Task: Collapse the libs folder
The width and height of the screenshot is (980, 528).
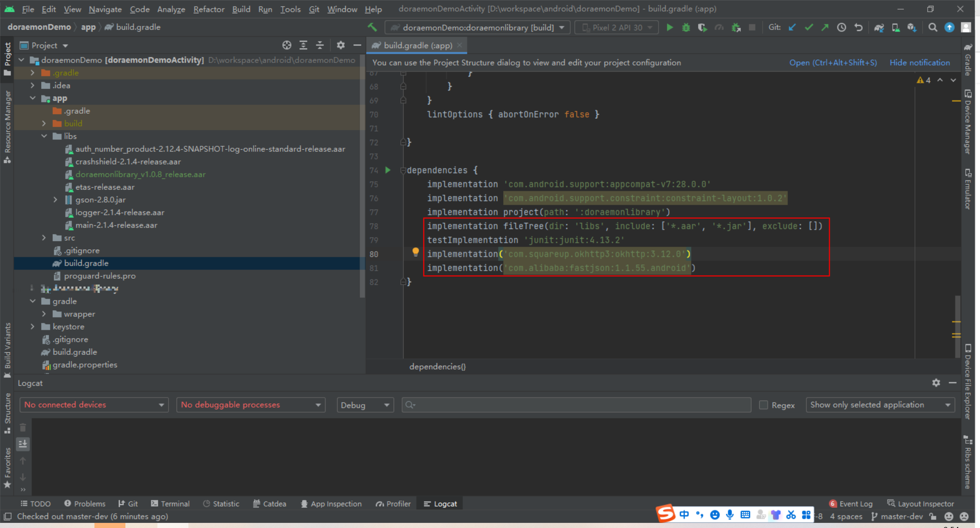Action: [44, 136]
